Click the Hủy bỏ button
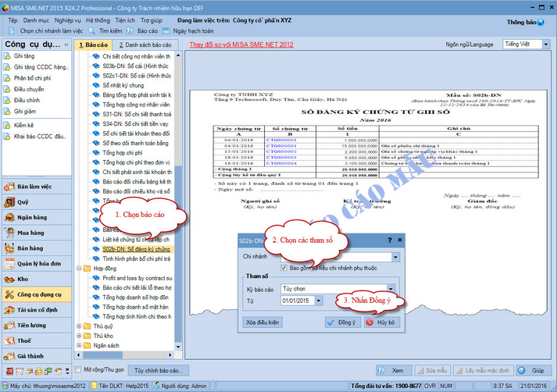This screenshot has width=557, height=392. point(382,323)
